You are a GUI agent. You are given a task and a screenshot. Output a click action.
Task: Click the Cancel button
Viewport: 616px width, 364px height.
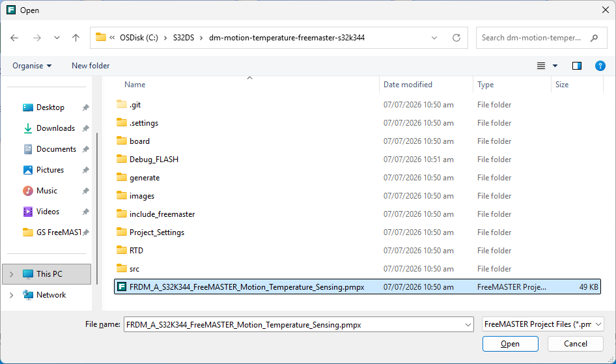(576, 344)
